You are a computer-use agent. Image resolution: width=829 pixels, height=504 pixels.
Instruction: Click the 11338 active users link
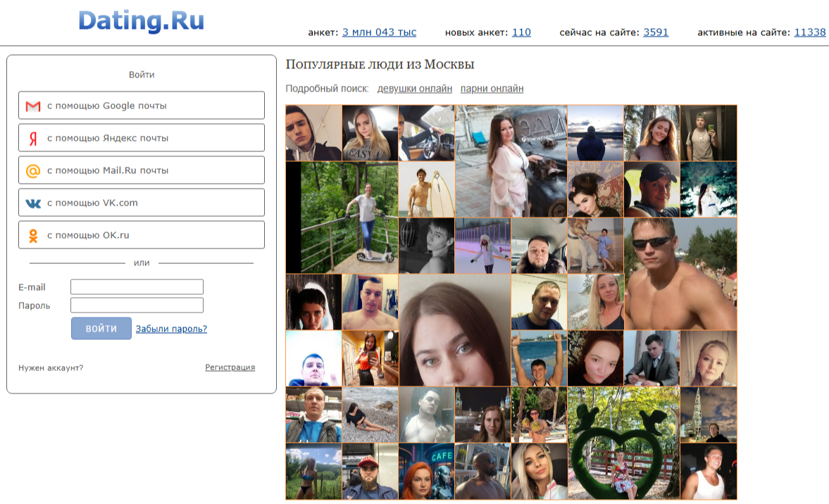[809, 32]
